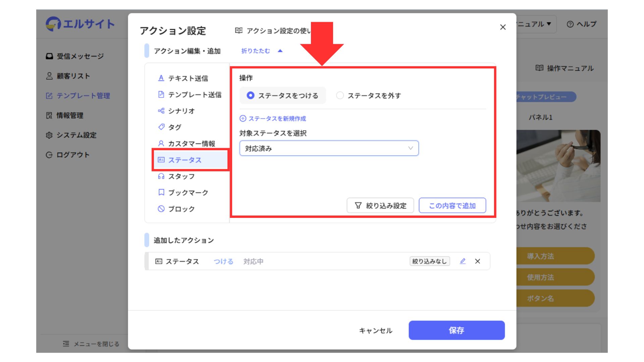Select the スタッフ action item
Screen dimensions: 644x362
[x=181, y=176]
